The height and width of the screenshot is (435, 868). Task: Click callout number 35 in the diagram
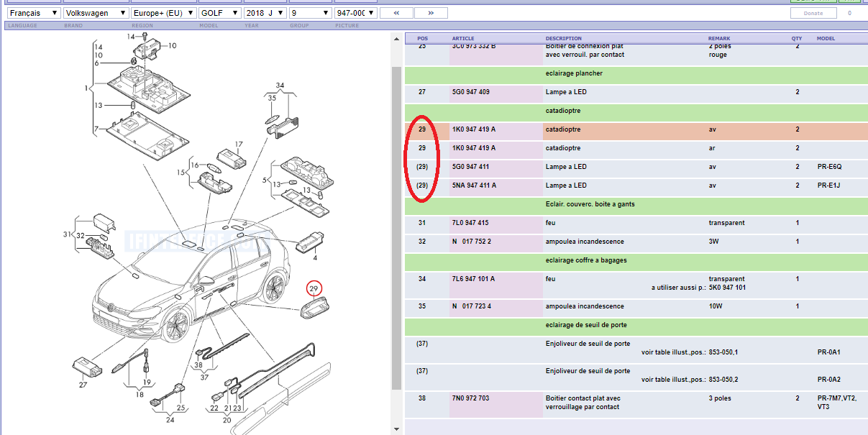click(x=271, y=98)
